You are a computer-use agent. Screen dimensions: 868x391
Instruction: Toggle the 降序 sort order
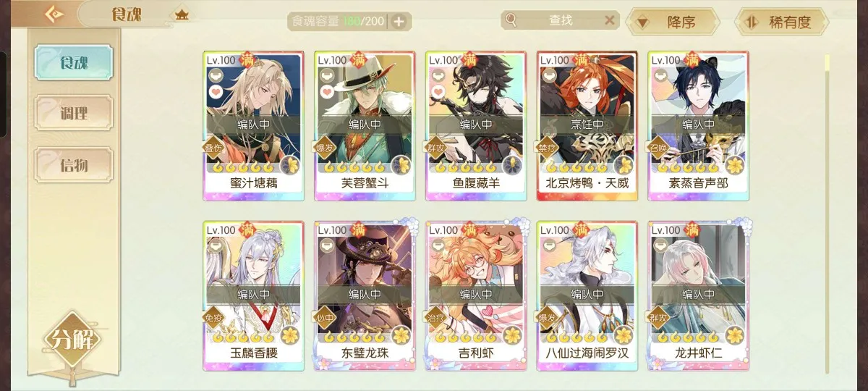click(x=668, y=22)
